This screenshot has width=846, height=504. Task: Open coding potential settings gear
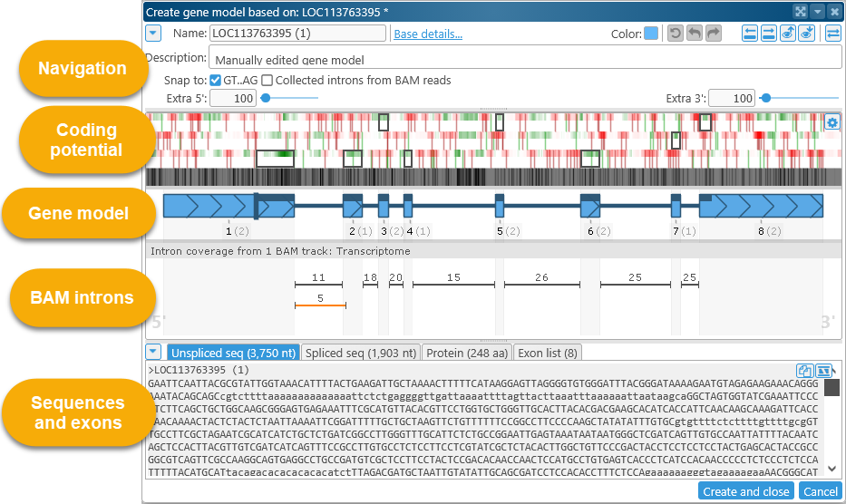pos(832,122)
